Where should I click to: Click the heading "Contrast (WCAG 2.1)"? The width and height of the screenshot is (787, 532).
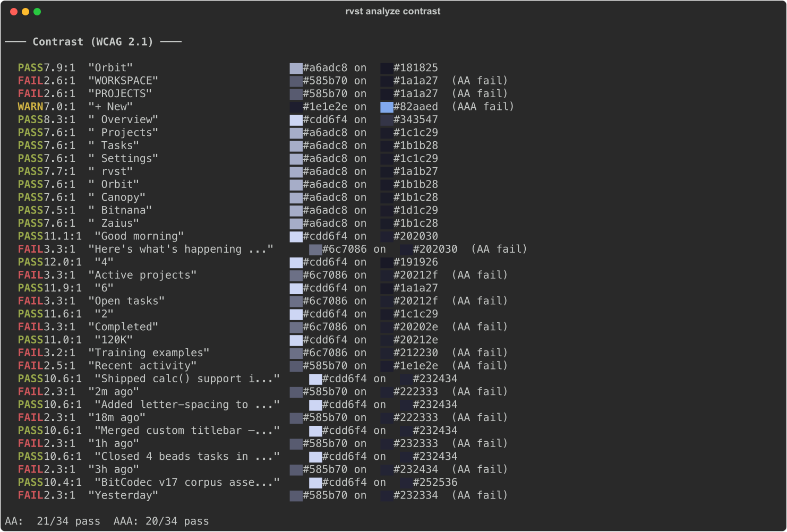[93, 42]
